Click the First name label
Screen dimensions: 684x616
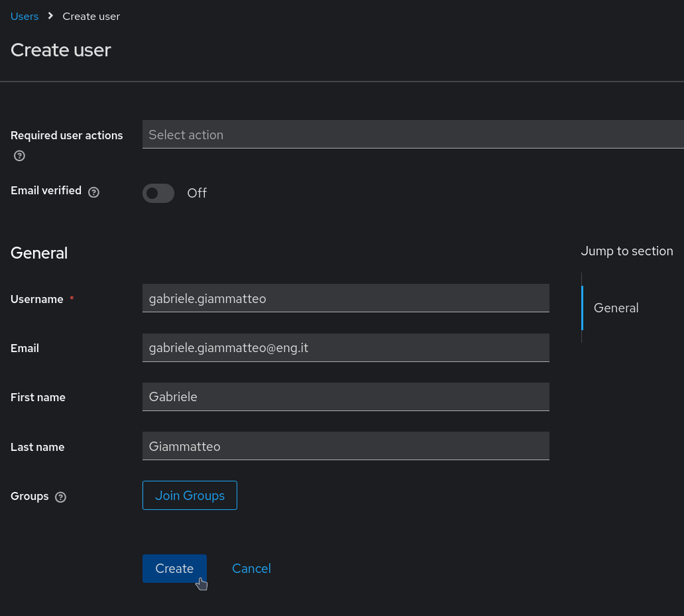pos(38,397)
